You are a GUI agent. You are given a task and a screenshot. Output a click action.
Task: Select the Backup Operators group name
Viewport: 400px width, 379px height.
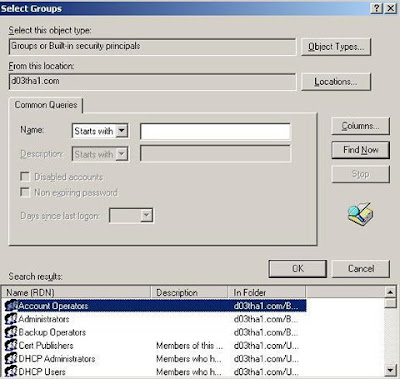[52, 332]
